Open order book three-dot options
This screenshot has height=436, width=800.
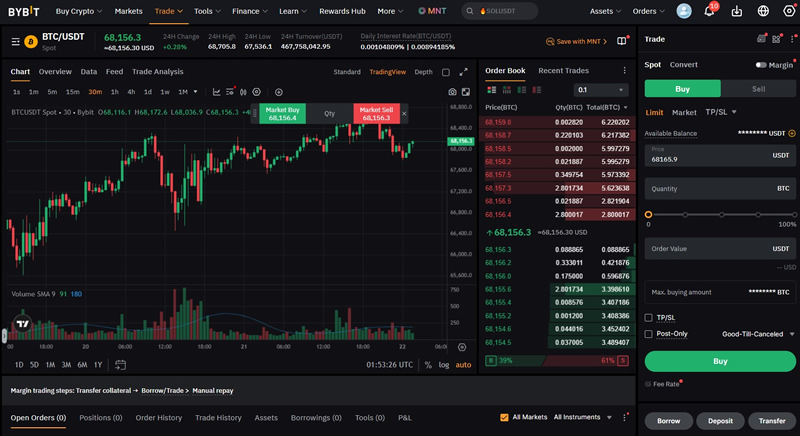[624, 70]
